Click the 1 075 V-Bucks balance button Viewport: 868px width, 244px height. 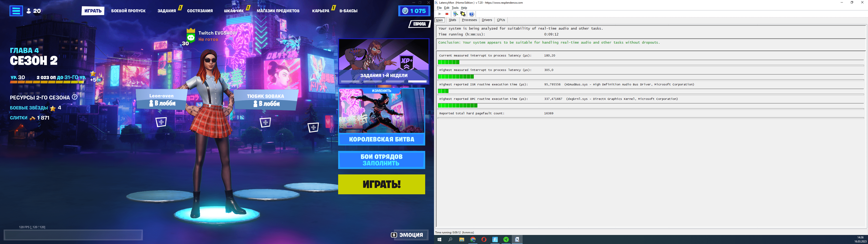click(x=414, y=11)
